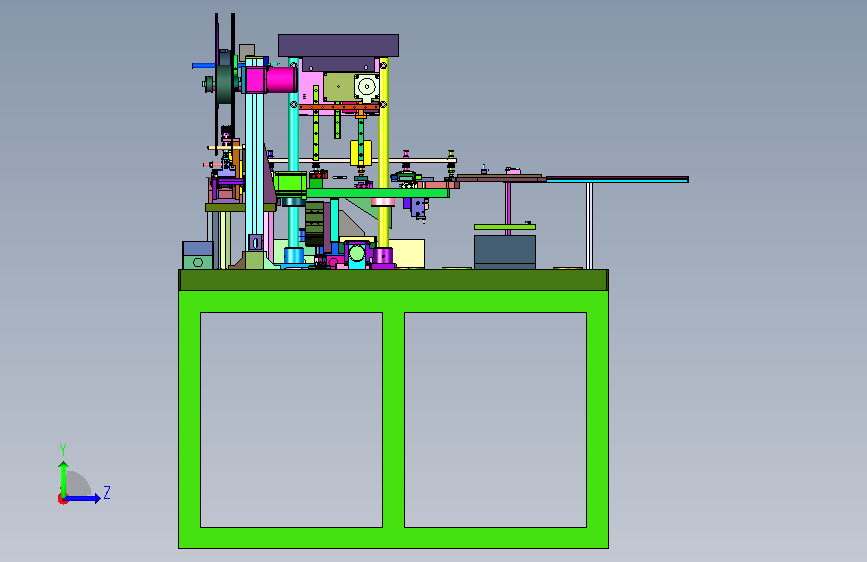Select the cyan output conveyor rail

[x=617, y=180]
